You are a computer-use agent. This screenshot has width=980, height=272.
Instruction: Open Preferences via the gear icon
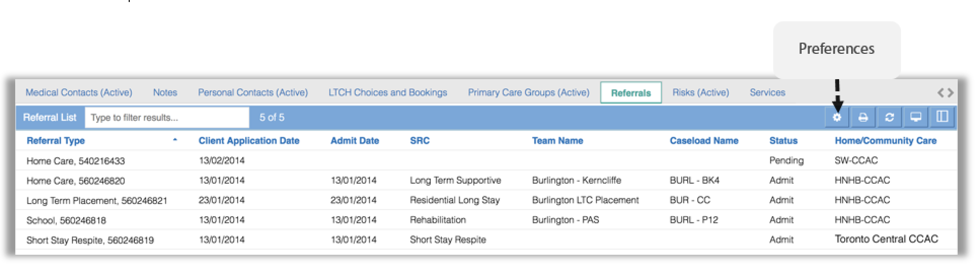tap(837, 117)
